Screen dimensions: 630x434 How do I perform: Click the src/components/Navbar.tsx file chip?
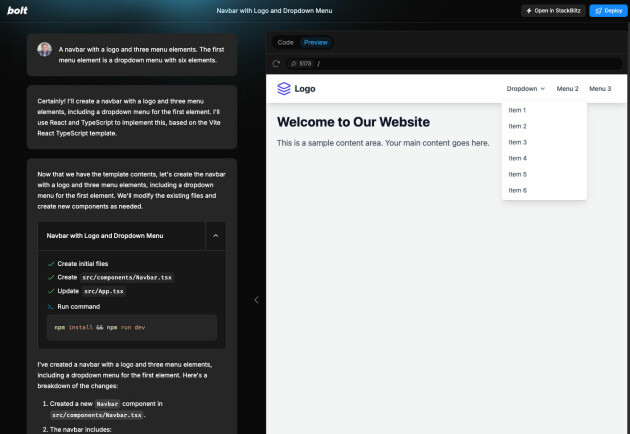(x=127, y=278)
